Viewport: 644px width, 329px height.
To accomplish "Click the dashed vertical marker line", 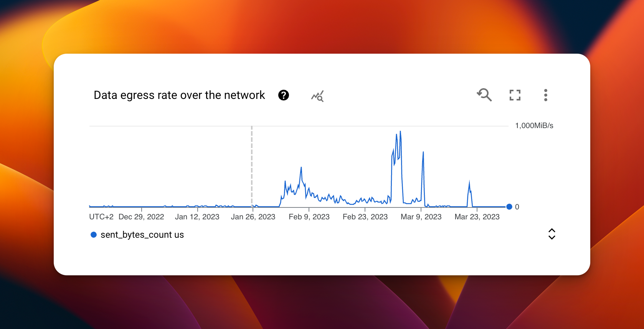I will (252, 166).
